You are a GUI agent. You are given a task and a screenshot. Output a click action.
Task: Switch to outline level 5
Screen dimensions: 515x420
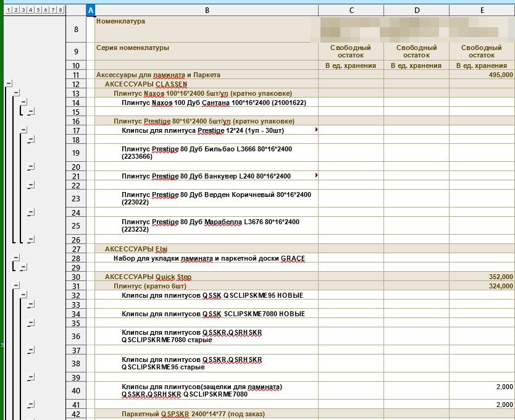point(38,10)
